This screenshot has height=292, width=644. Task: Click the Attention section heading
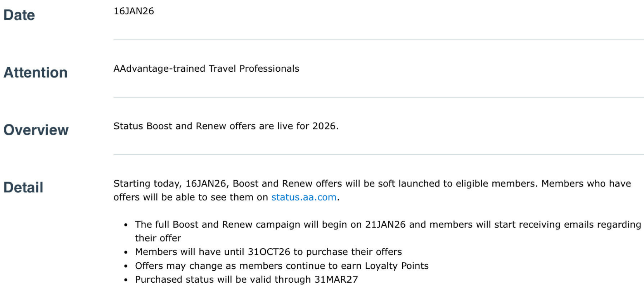[x=35, y=73]
